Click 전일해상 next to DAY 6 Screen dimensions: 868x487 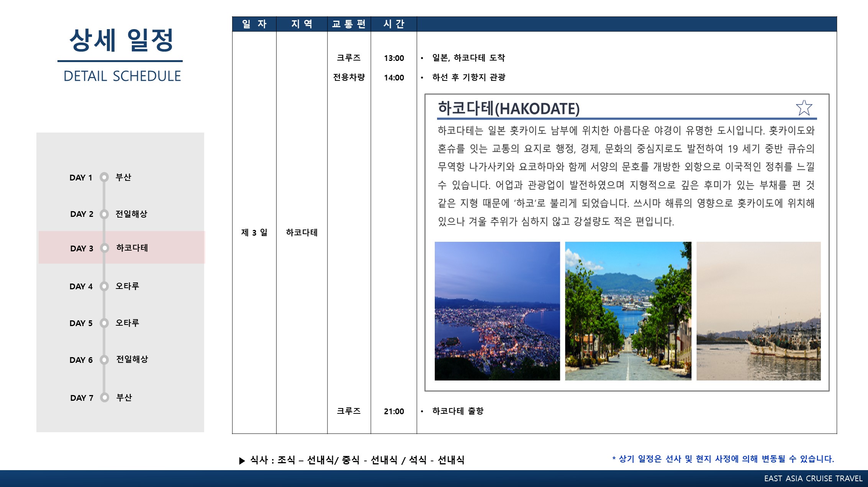pos(132,359)
